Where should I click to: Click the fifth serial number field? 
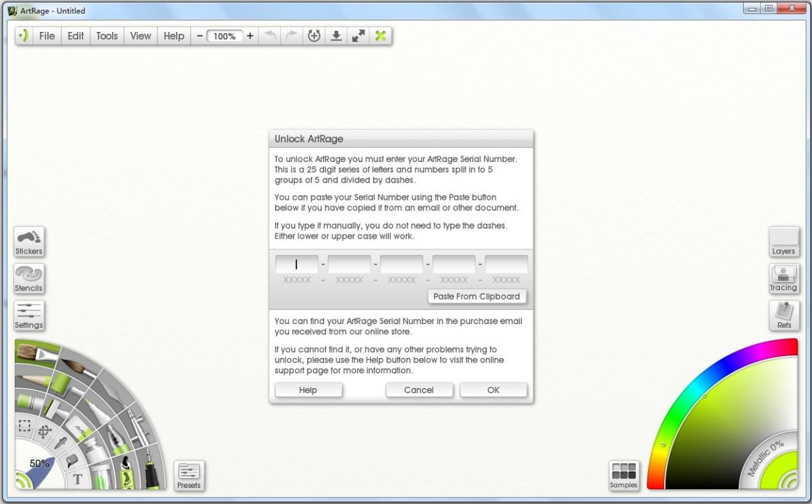[x=506, y=264]
